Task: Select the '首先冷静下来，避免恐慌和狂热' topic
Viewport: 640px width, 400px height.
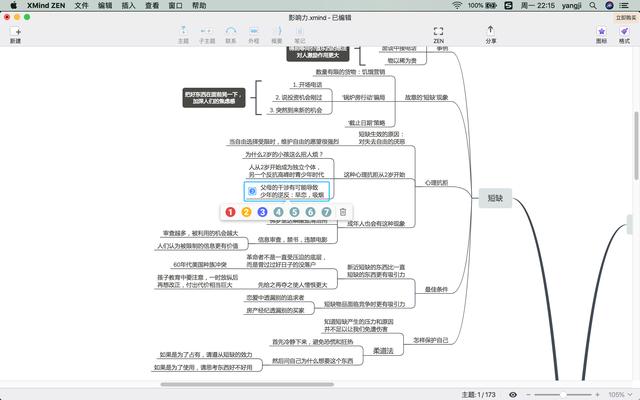Action: (x=312, y=341)
